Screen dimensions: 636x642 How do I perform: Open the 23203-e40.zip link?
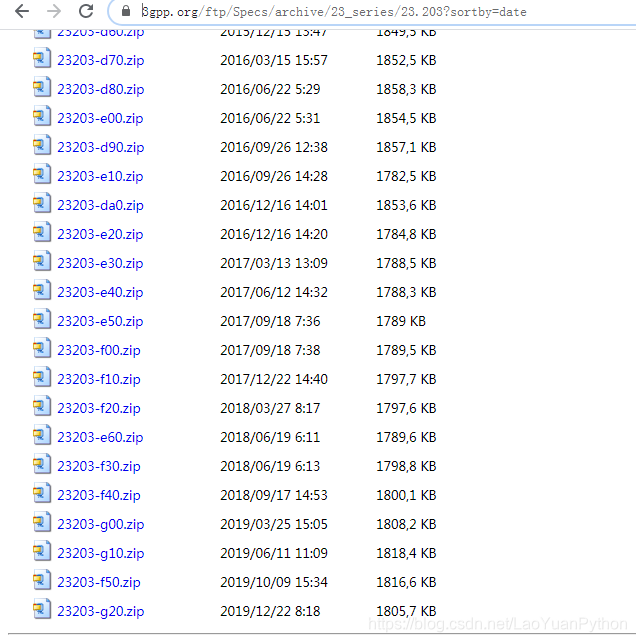click(x=100, y=292)
